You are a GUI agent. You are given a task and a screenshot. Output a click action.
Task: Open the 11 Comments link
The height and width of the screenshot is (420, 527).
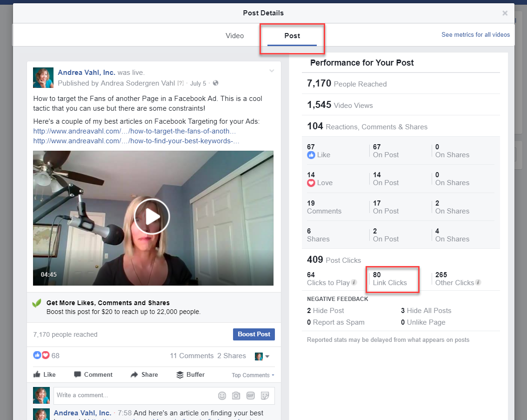[x=192, y=356]
